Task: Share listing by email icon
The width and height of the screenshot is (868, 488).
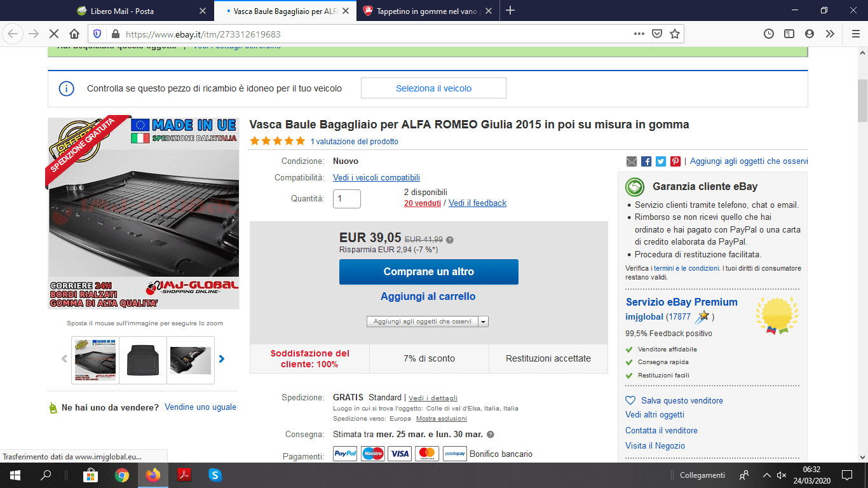Action: [632, 161]
